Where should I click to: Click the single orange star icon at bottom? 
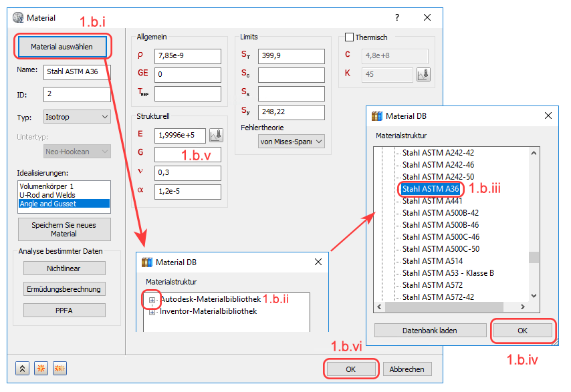(41, 369)
